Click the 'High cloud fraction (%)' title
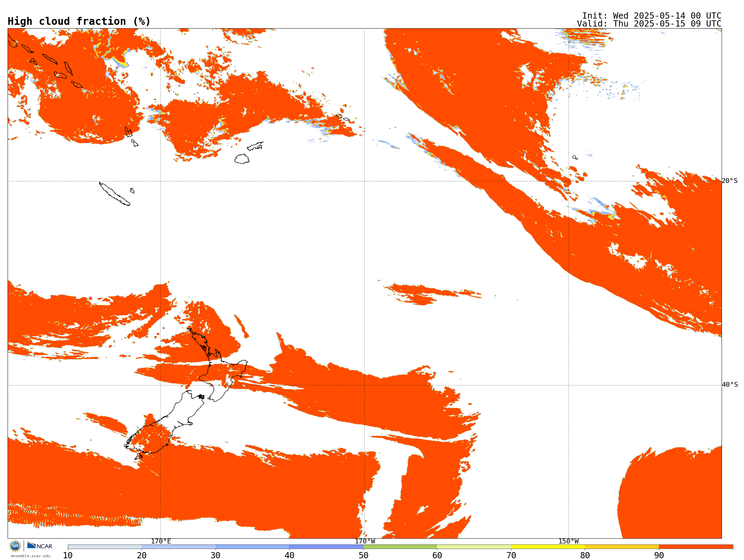This screenshot has width=744, height=560. click(79, 21)
